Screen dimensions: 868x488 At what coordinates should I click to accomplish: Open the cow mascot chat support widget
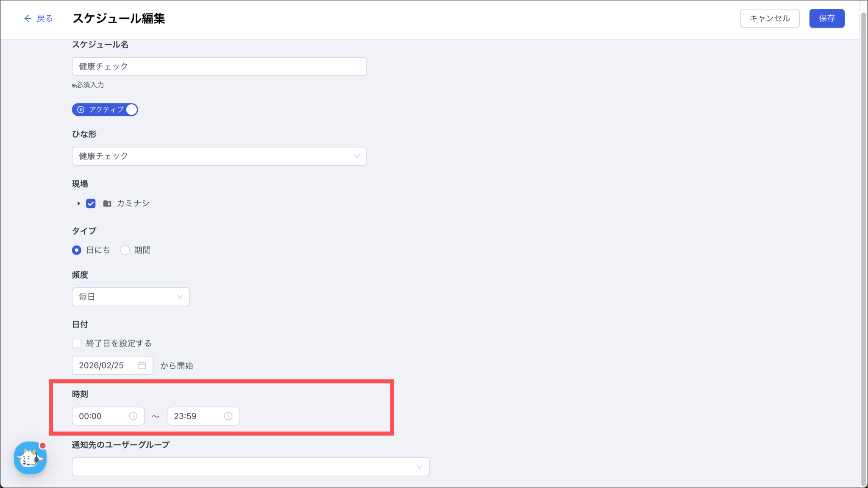click(30, 458)
